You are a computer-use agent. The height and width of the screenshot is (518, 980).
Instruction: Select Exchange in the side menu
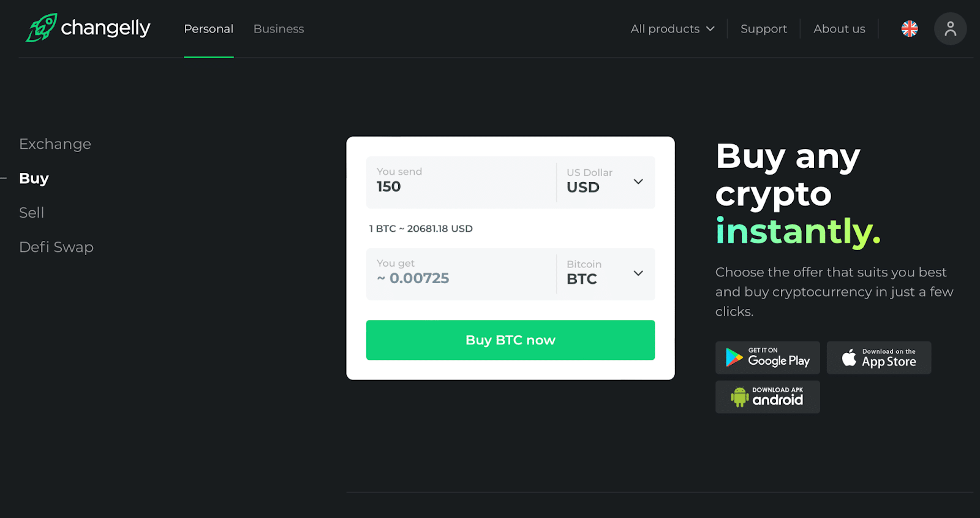pos(55,144)
